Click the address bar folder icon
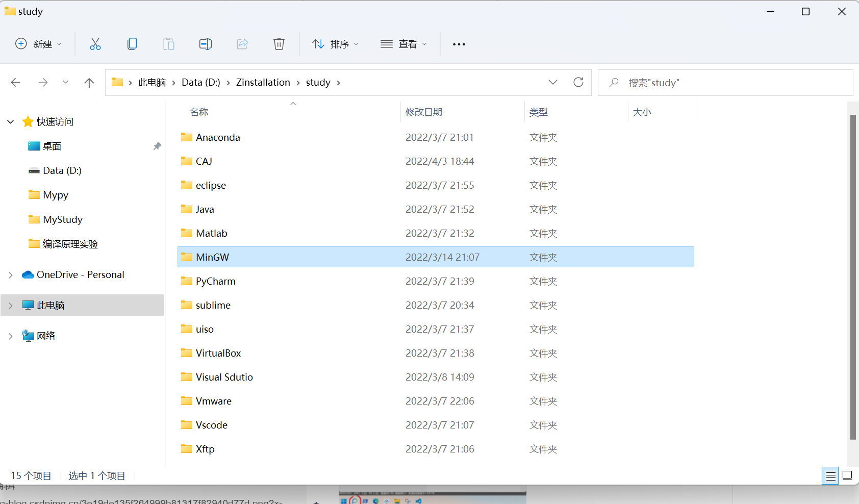Image resolution: width=859 pixels, height=504 pixels. click(117, 82)
